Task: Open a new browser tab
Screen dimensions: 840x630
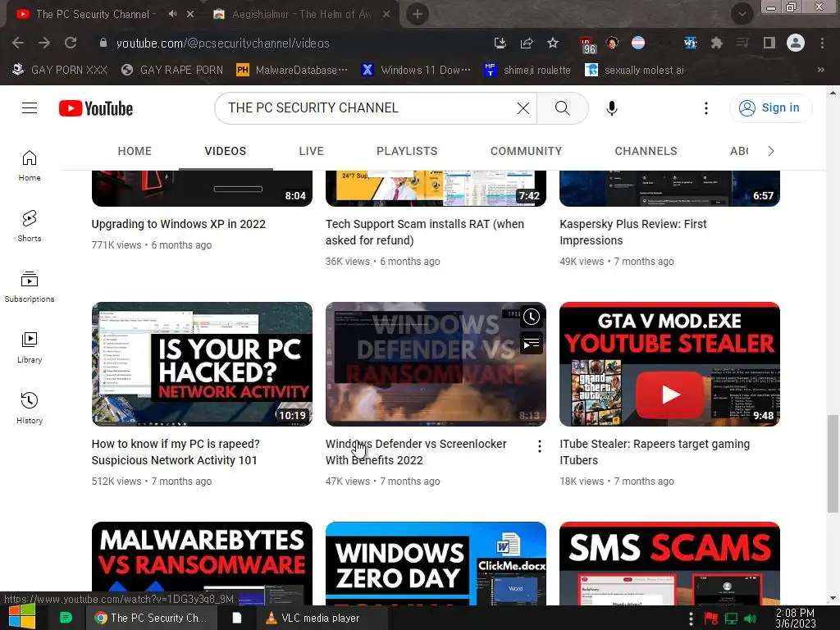Action: 418,14
